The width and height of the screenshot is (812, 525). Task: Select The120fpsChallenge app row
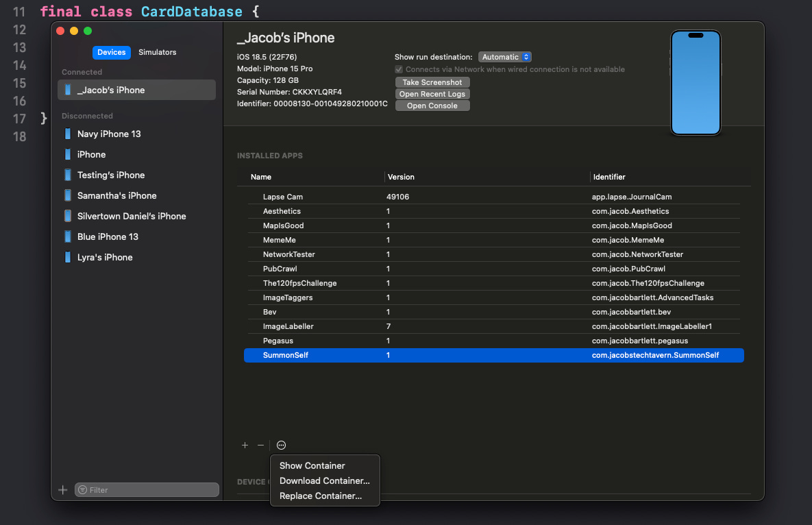click(x=494, y=283)
